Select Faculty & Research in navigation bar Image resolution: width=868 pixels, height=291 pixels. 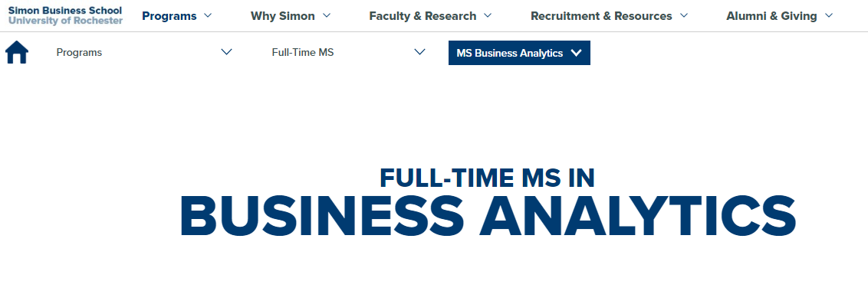(x=423, y=16)
